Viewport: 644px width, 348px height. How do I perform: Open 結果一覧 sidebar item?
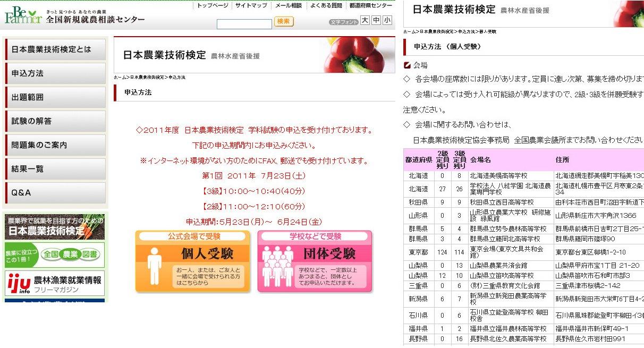pyautogui.click(x=55, y=169)
